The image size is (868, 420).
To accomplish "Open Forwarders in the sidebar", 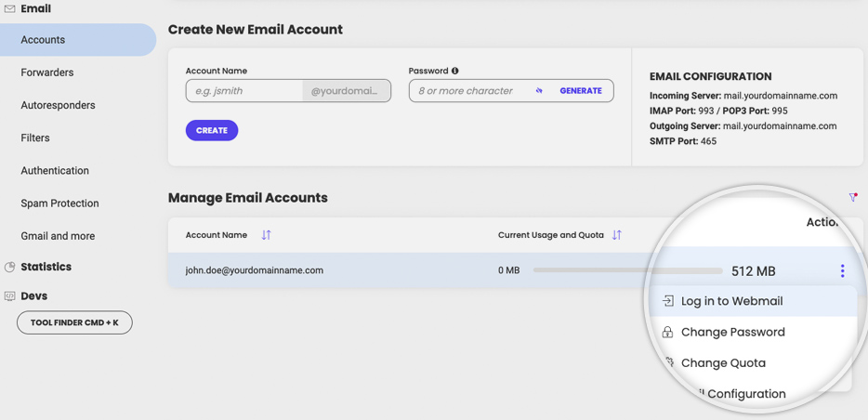I will pyautogui.click(x=47, y=72).
